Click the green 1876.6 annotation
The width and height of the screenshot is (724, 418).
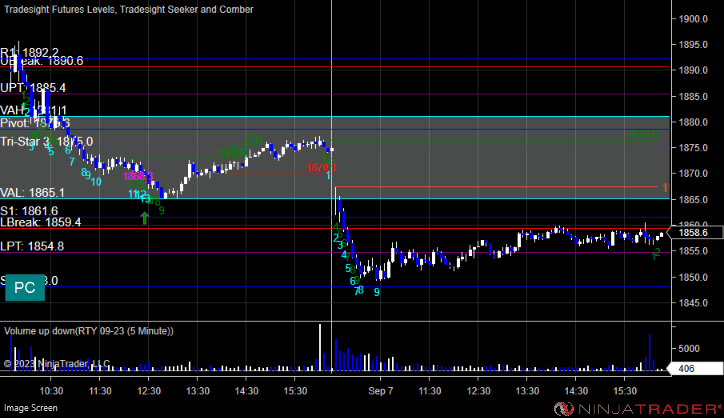pos(643,134)
